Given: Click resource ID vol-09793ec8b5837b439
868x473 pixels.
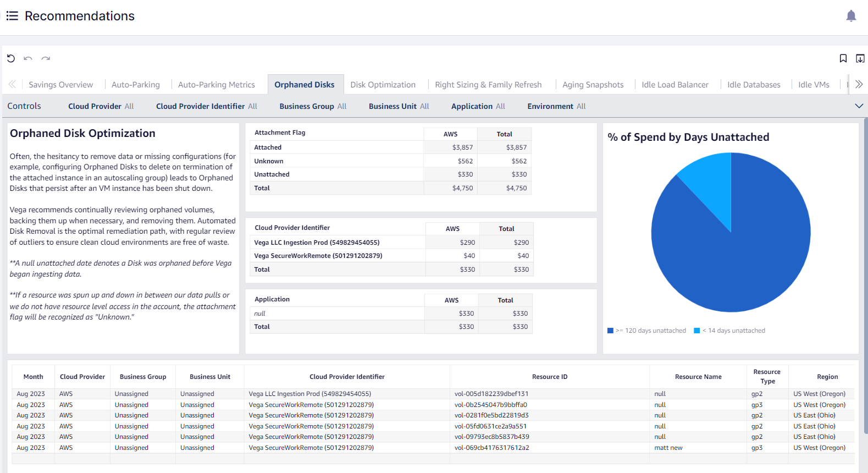Looking at the screenshot, I should coord(492,437).
